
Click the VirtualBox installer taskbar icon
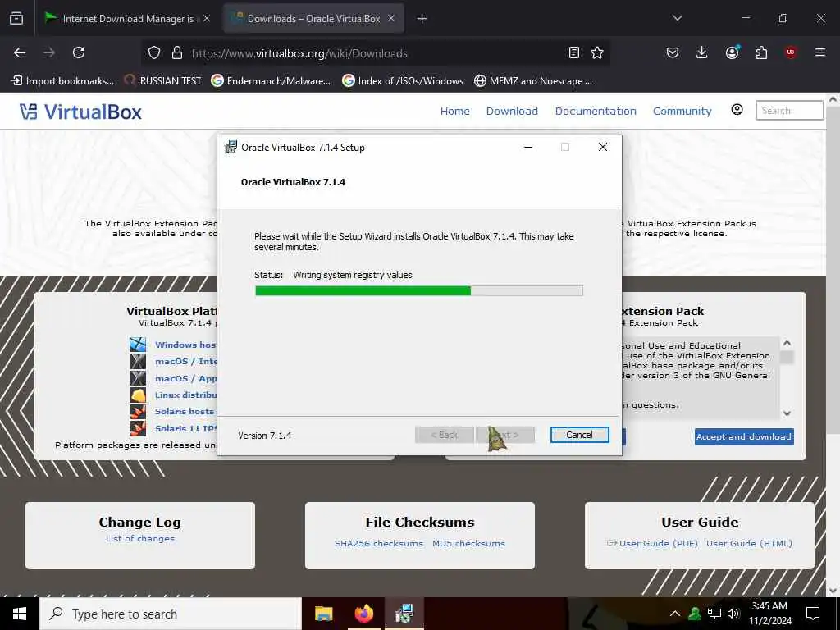(404, 614)
